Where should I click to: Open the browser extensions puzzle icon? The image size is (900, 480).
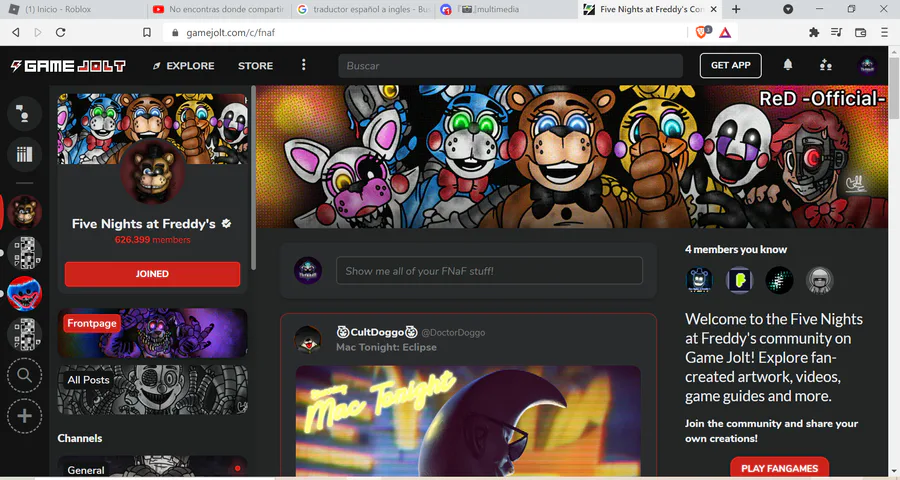[814, 33]
